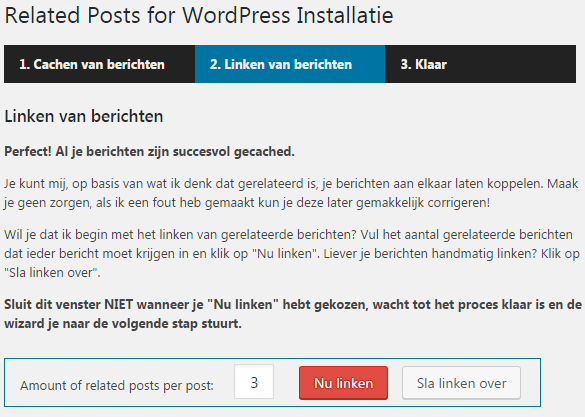
Task: Click 'Perfect! Al je berichten zijn succesvol gecached.'
Action: (149, 152)
